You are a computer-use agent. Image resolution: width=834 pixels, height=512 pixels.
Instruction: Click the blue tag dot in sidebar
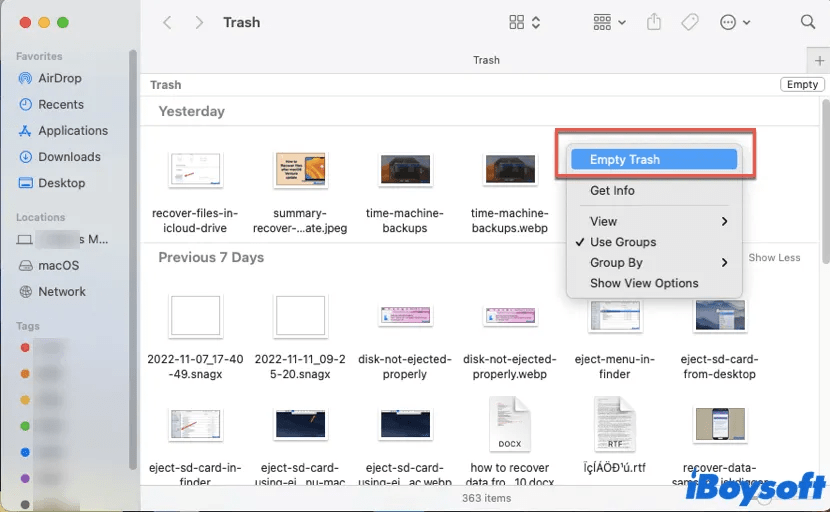click(x=25, y=452)
